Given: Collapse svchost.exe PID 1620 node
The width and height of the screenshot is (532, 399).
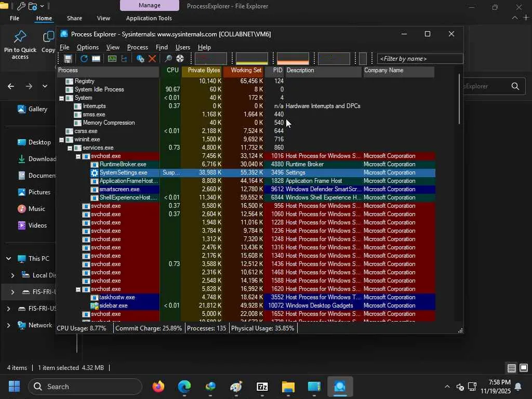Looking at the screenshot, I should point(78,289).
